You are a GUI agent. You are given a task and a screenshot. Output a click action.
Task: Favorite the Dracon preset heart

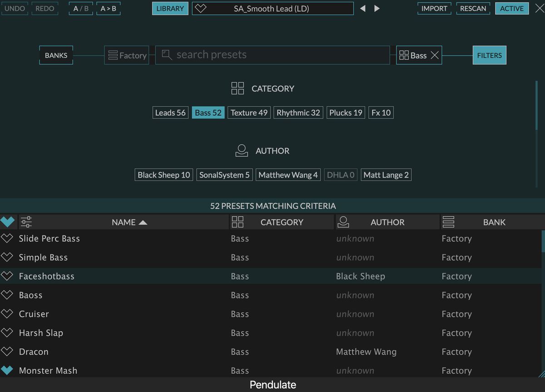pos(7,352)
